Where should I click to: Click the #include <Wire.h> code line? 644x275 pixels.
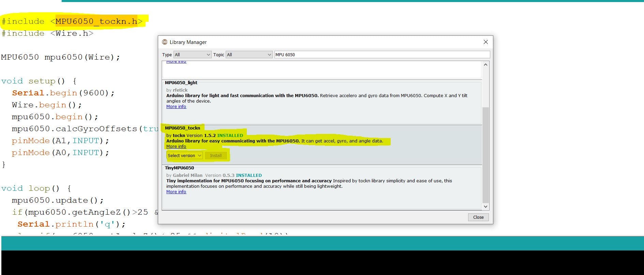click(x=47, y=33)
